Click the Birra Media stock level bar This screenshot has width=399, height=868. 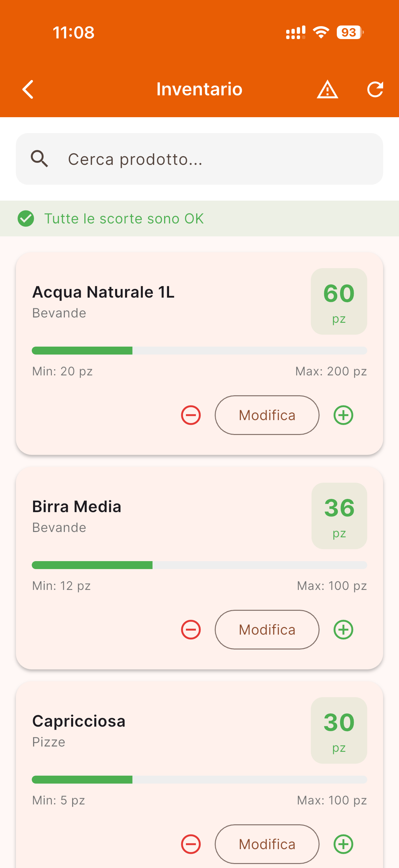(199, 565)
